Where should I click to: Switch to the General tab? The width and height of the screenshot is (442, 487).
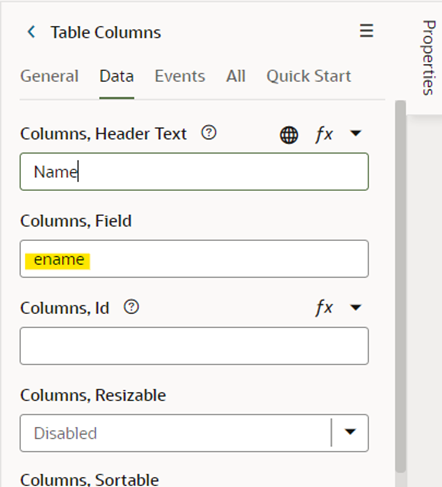tap(49, 76)
